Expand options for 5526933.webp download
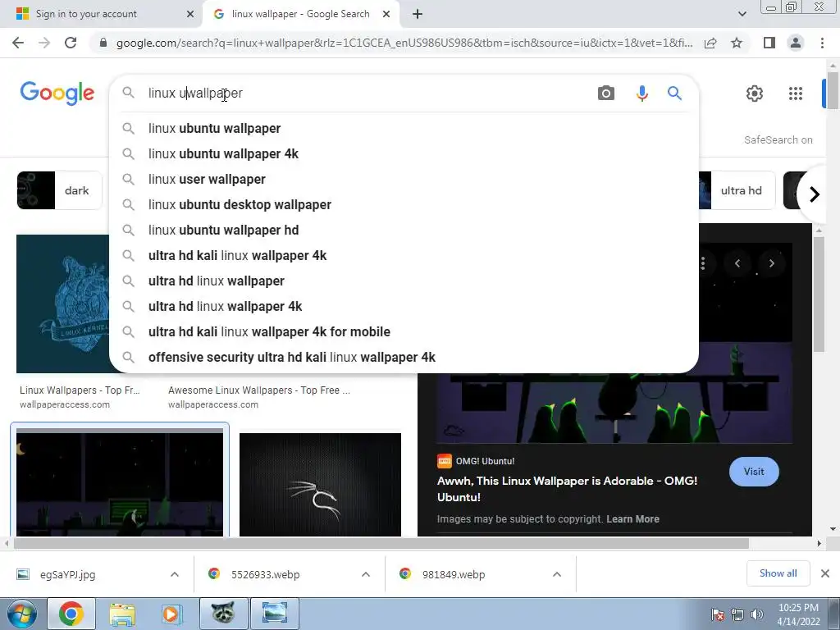Viewport: 840px width, 630px height. [366, 574]
